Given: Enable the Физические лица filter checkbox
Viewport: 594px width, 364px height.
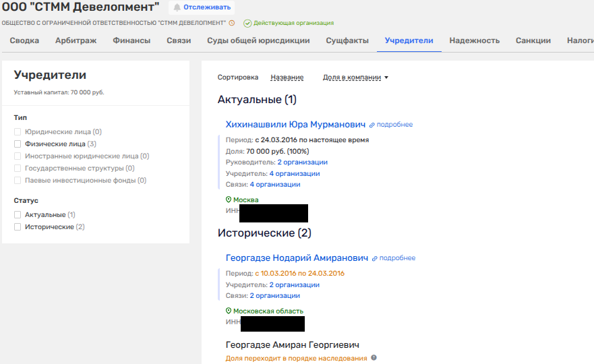Looking at the screenshot, I should tap(18, 144).
